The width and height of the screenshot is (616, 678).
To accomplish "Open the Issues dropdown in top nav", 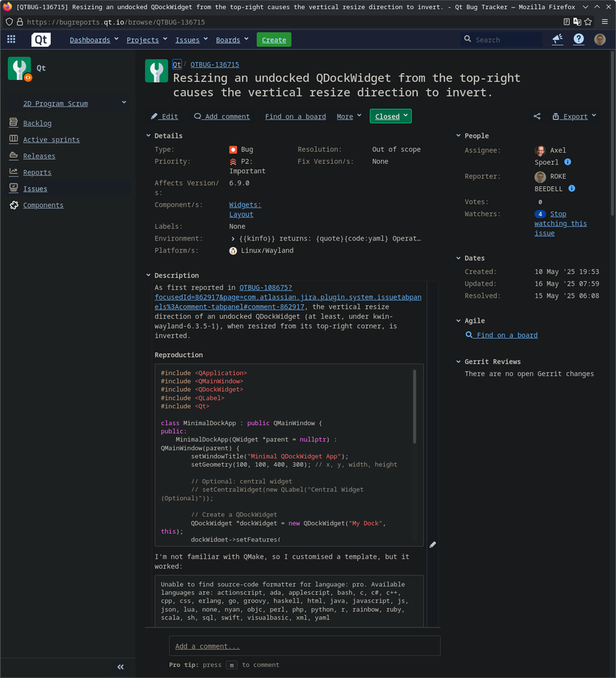I will point(192,40).
